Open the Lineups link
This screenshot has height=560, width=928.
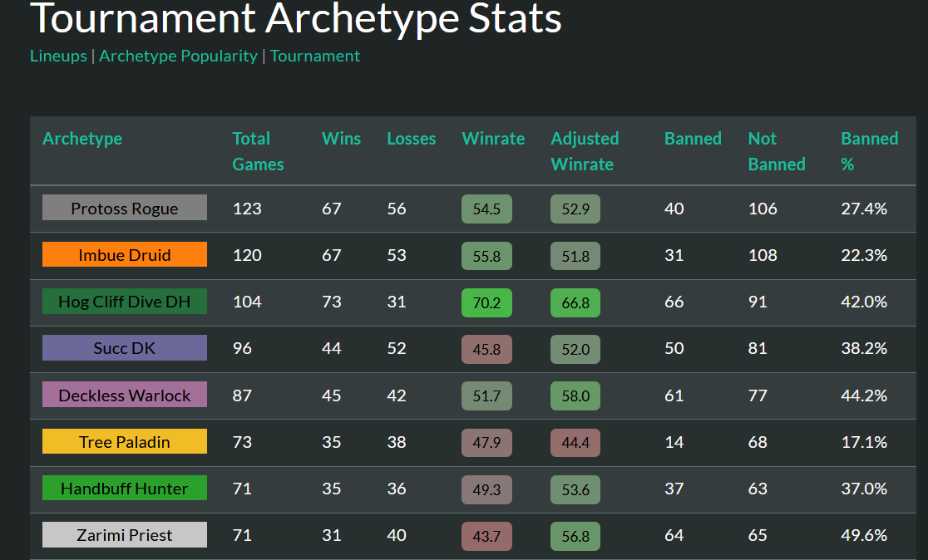[58, 56]
